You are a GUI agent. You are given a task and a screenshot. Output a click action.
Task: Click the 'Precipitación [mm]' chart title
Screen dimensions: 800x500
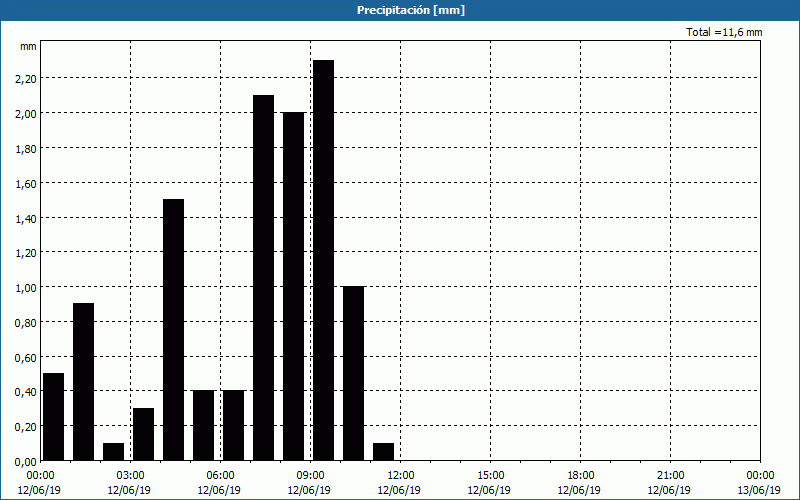click(x=411, y=10)
